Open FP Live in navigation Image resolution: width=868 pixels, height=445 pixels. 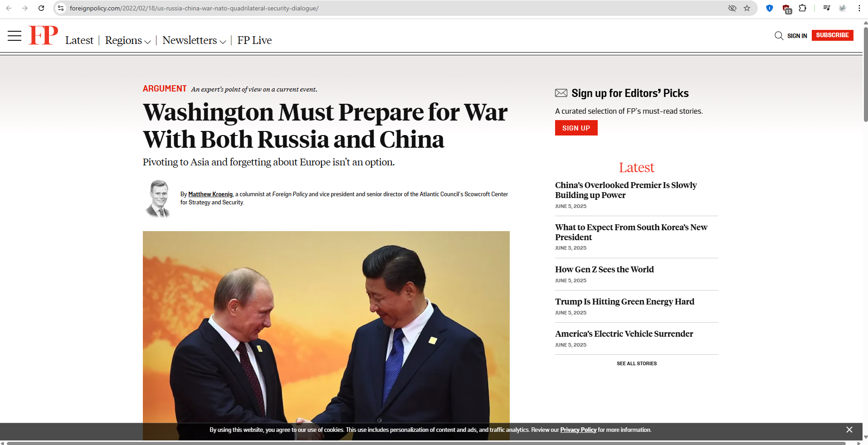point(254,40)
